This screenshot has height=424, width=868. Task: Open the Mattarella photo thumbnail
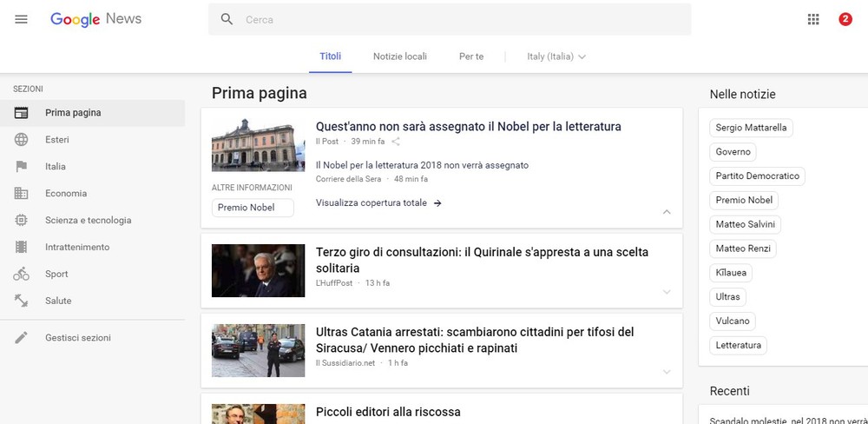tap(258, 270)
